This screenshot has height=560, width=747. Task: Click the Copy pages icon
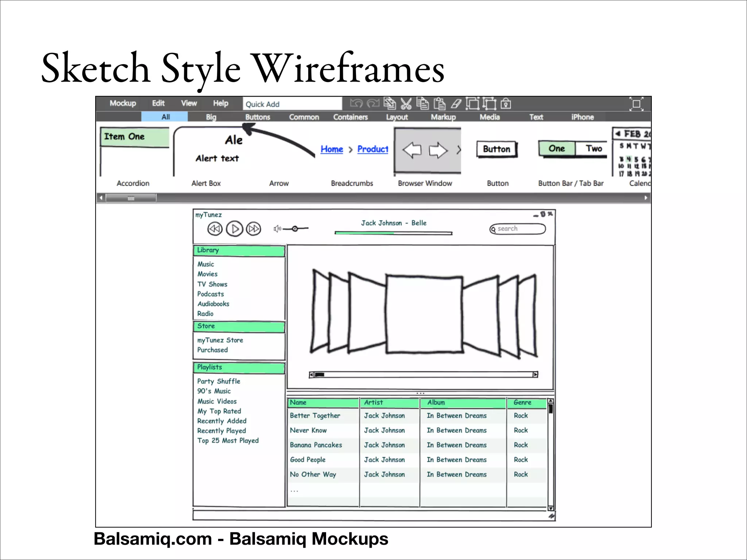click(x=423, y=104)
